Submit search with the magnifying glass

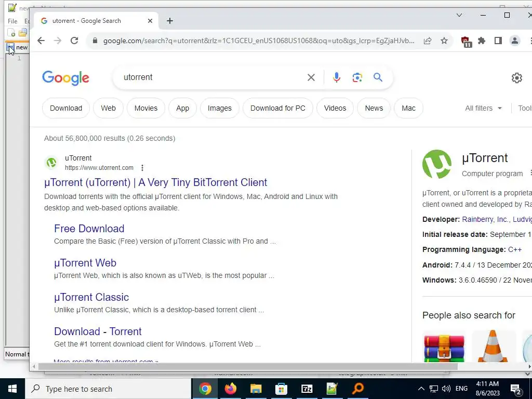click(x=378, y=77)
